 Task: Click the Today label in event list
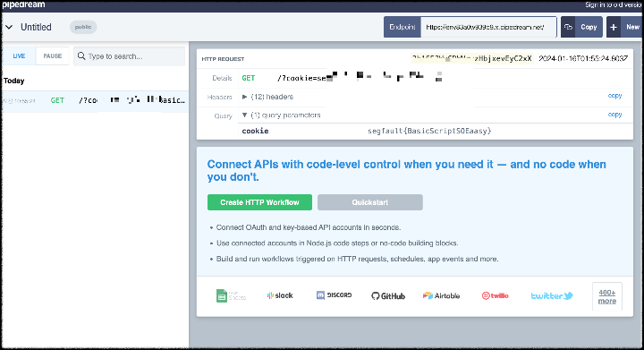[14, 81]
